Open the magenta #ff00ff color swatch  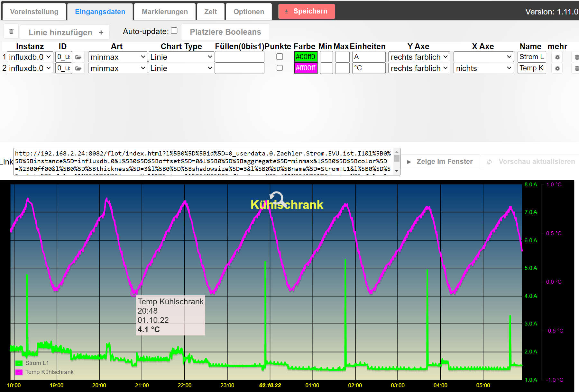[x=306, y=68]
